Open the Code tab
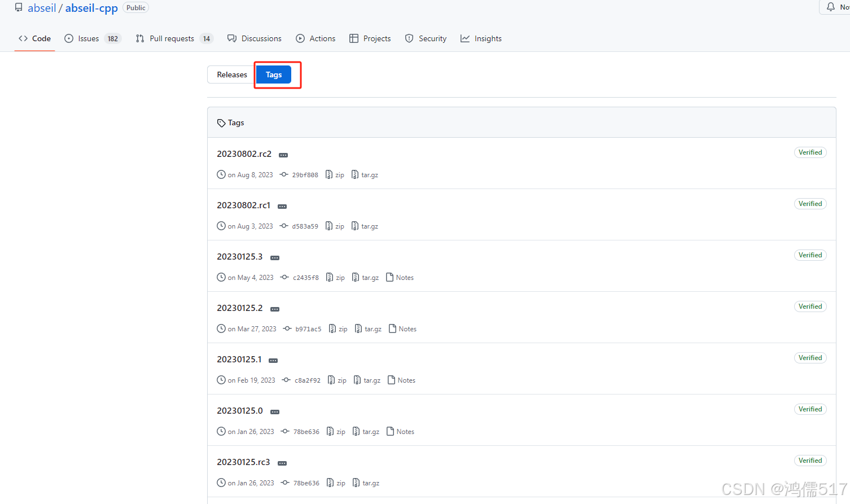The image size is (850, 504). click(34, 38)
